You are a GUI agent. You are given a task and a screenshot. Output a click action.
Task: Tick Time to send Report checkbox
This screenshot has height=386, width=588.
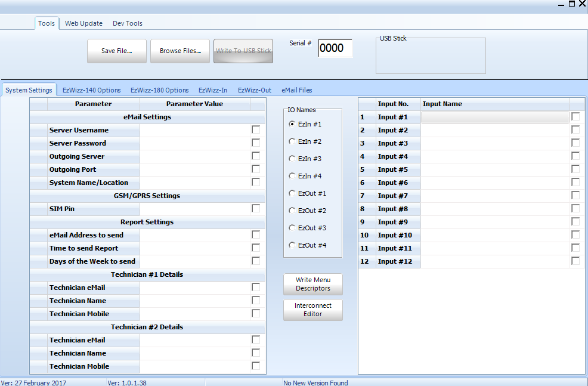click(256, 248)
